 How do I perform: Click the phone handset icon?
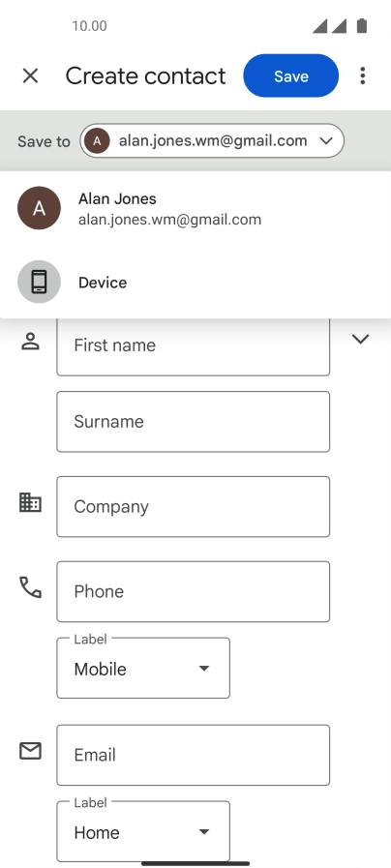point(30,587)
